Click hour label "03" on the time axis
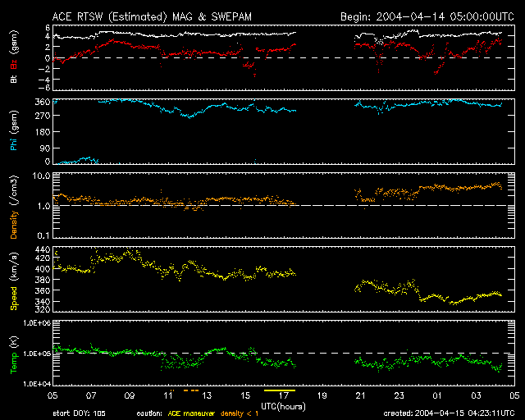The image size is (525, 420). (x=476, y=395)
